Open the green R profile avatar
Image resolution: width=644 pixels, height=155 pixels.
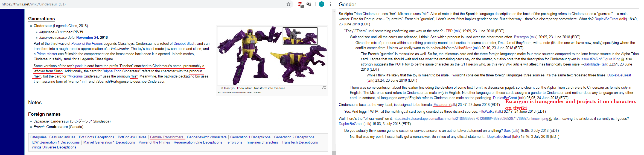coord(322,4)
